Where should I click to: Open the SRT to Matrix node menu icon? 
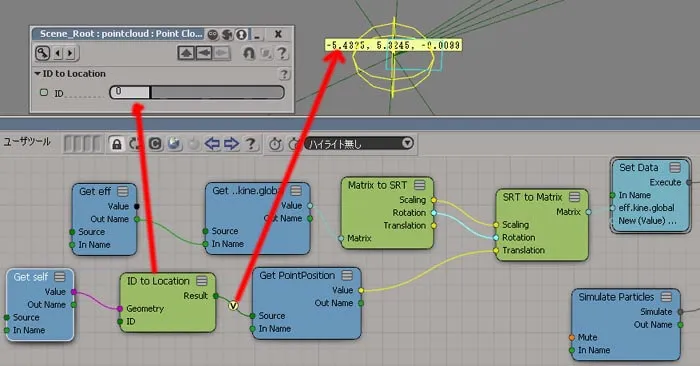[x=575, y=197]
